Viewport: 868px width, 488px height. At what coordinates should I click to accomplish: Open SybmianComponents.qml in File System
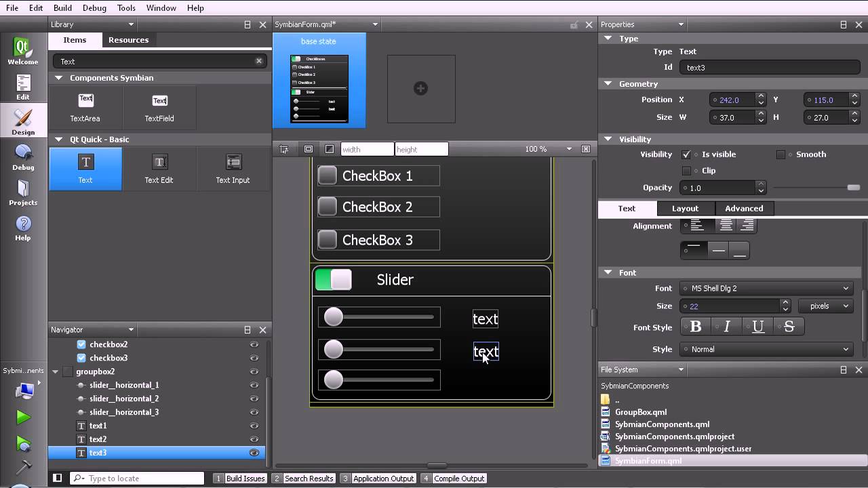[662, 424]
